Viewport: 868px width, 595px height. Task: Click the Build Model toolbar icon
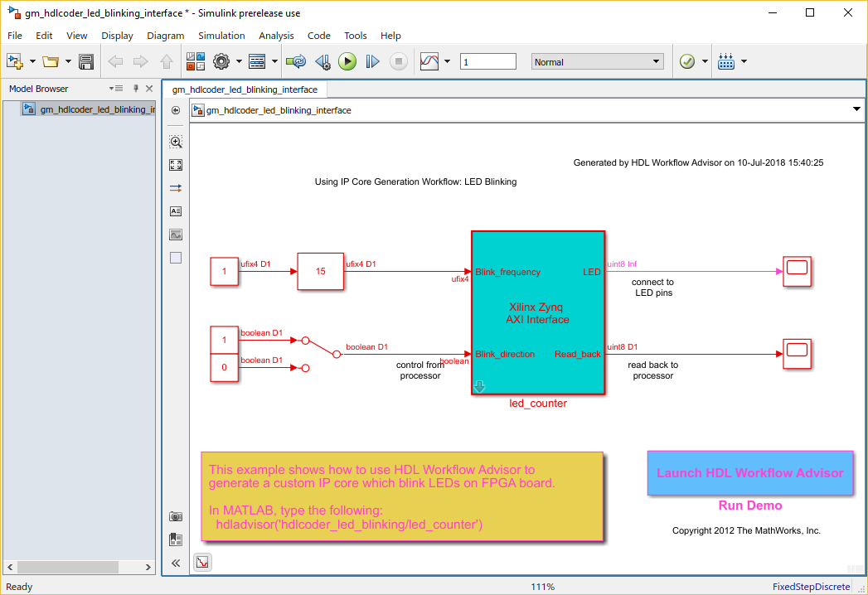(x=725, y=61)
